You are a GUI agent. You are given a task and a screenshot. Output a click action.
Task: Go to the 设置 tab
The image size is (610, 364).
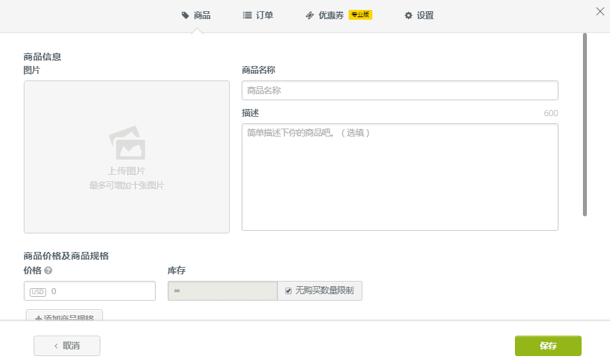[x=425, y=15]
